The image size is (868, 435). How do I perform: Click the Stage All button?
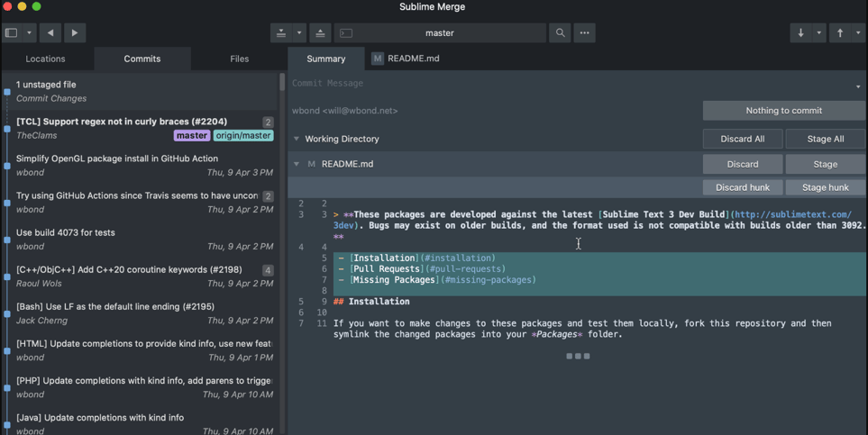click(x=825, y=139)
